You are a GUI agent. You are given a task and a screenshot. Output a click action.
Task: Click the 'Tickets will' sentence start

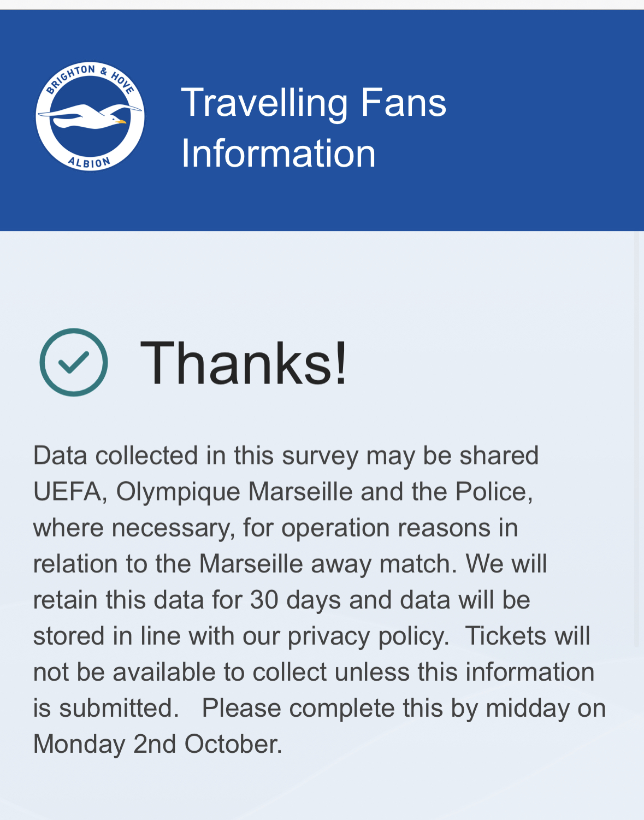tap(528, 636)
